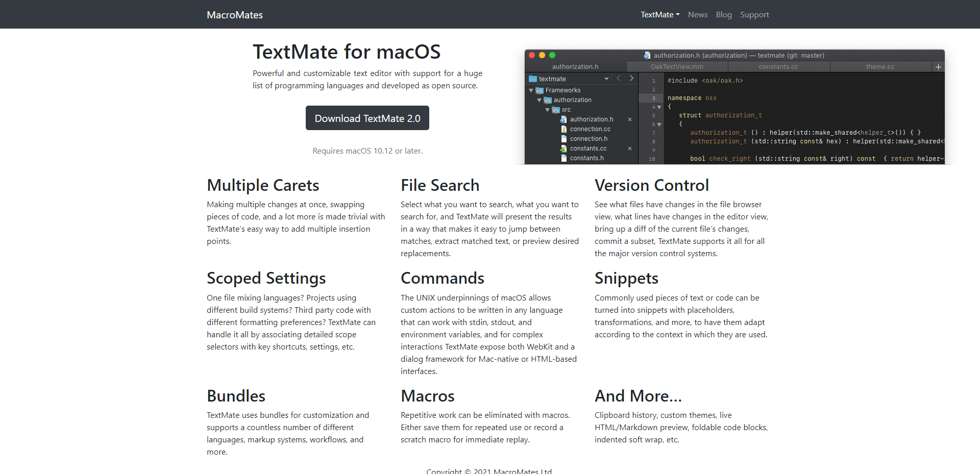Click the 'Multiple Carets' heading
980x474 pixels.
coord(263,185)
